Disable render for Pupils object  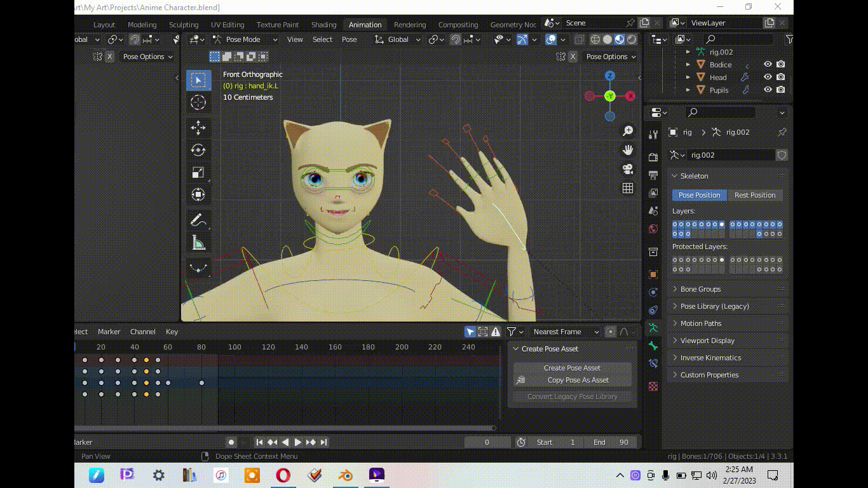click(x=780, y=90)
